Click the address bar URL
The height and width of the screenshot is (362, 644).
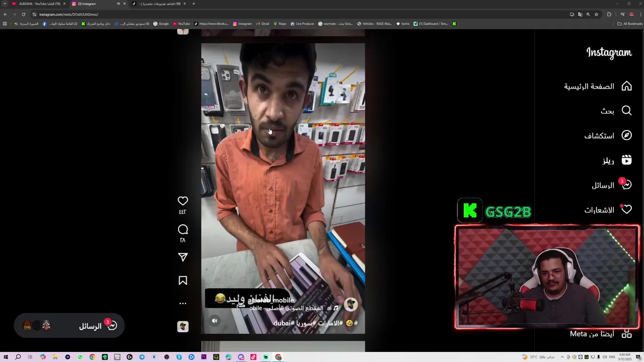pyautogui.click(x=68, y=14)
